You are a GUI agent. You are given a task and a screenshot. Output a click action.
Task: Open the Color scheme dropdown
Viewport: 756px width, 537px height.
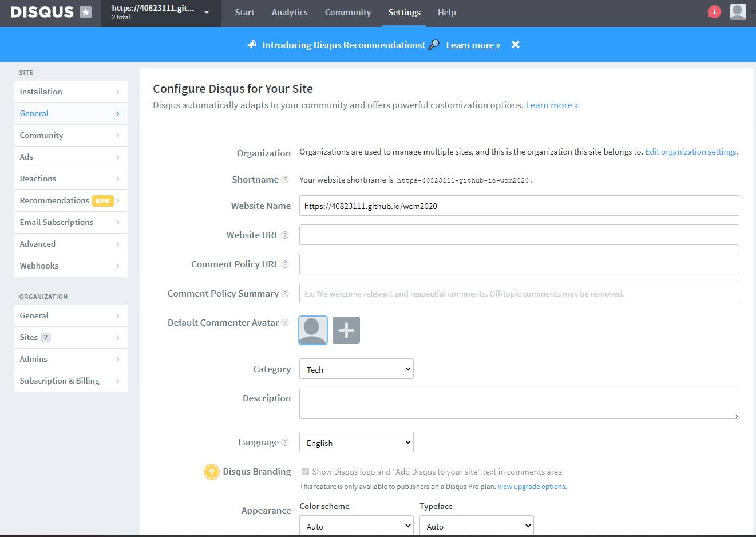[357, 526]
